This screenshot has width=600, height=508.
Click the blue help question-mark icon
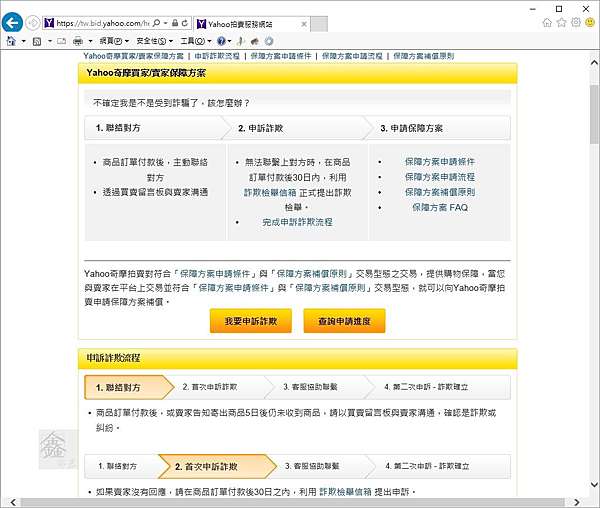(221, 41)
